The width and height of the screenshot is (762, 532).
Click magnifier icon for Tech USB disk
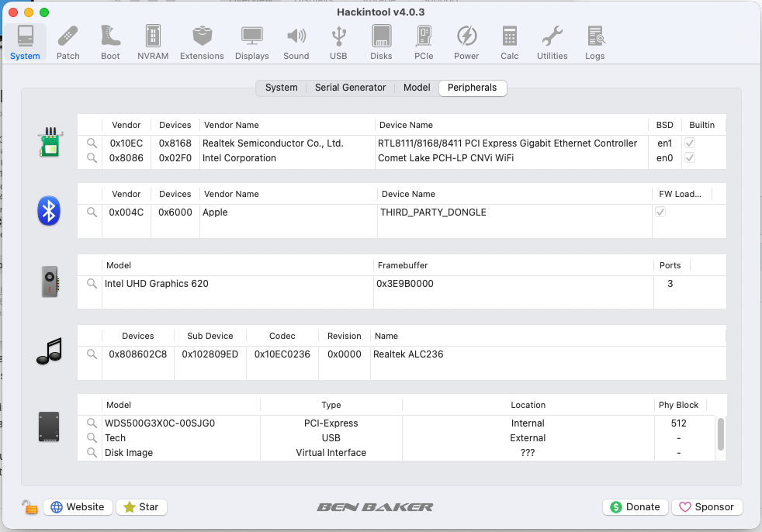point(92,437)
